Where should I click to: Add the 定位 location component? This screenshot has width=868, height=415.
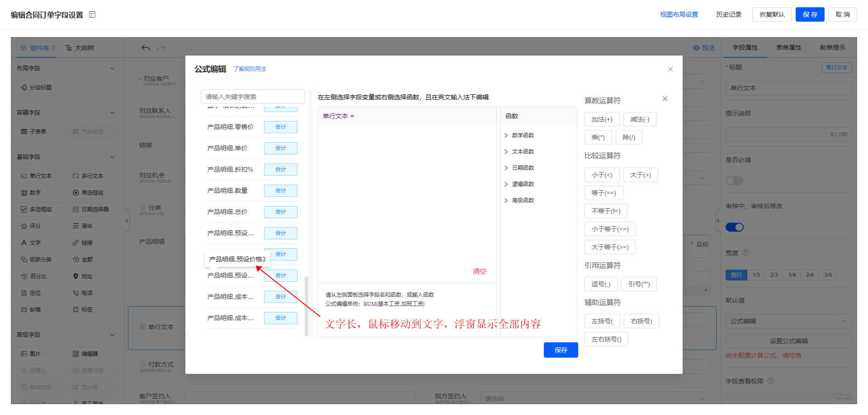pyautogui.click(x=41, y=293)
